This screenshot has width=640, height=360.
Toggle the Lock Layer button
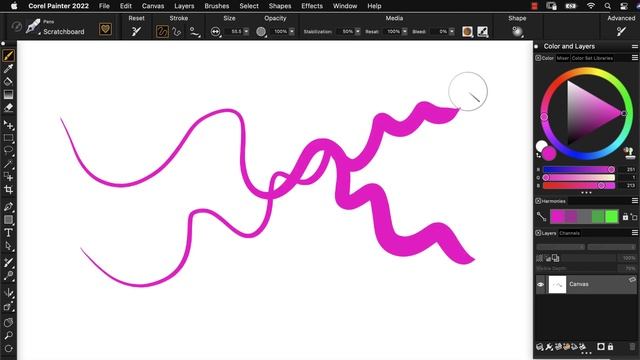tap(610, 347)
